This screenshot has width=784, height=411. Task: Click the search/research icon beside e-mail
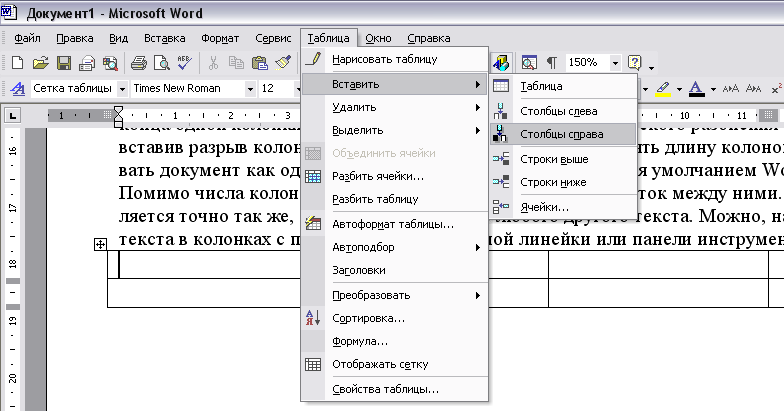click(110, 62)
